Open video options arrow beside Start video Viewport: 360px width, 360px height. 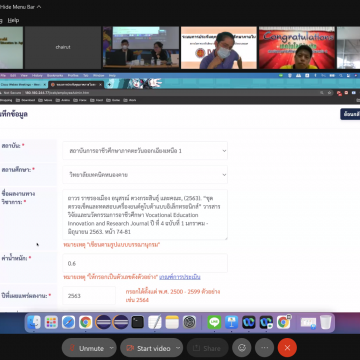(x=179, y=348)
